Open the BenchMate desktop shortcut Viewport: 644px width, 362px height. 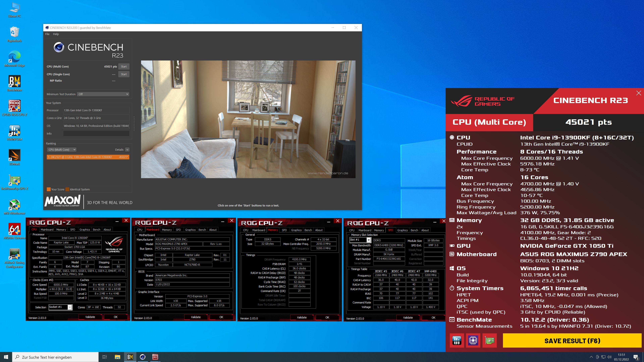coord(14,84)
